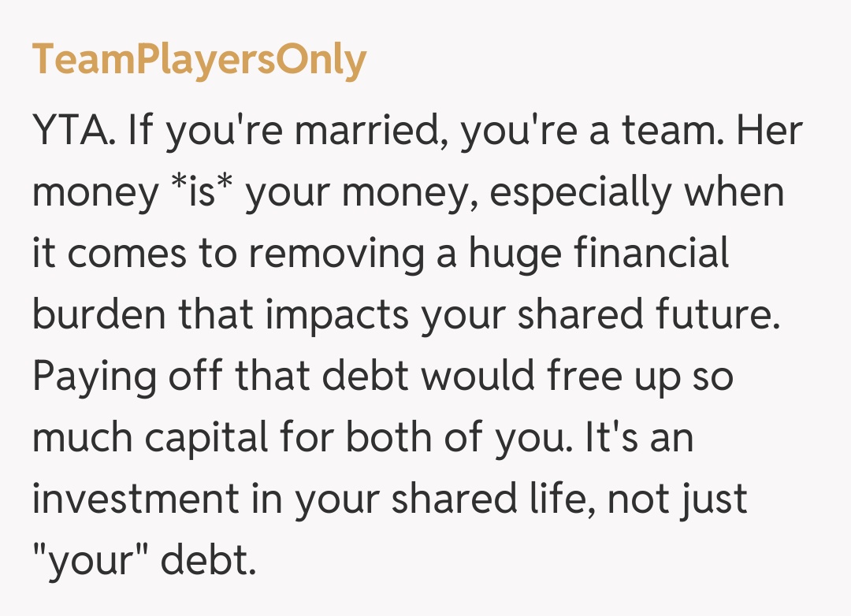Click the words "huge financial"
This screenshot has height=616, width=851.
(600, 254)
